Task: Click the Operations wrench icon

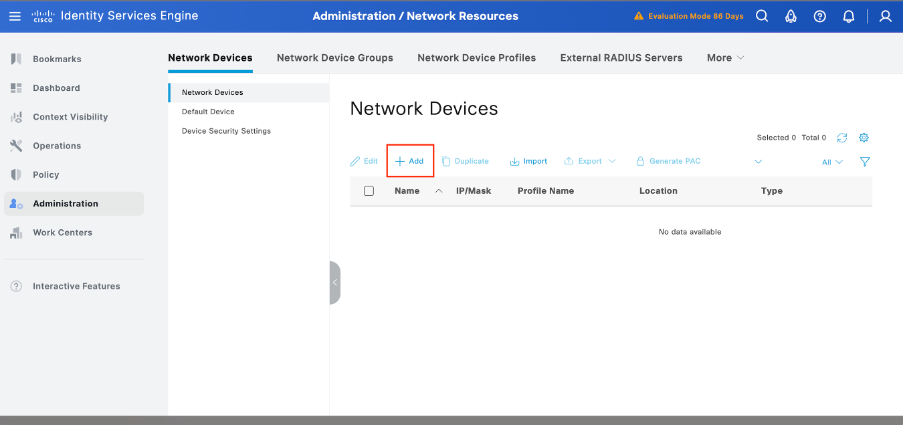Action: pos(16,146)
